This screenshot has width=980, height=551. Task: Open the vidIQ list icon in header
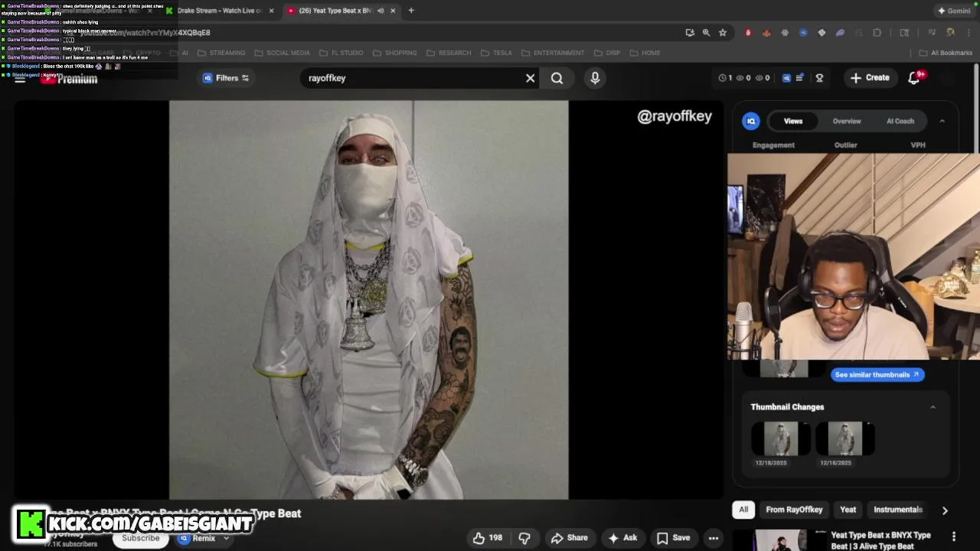tap(800, 78)
